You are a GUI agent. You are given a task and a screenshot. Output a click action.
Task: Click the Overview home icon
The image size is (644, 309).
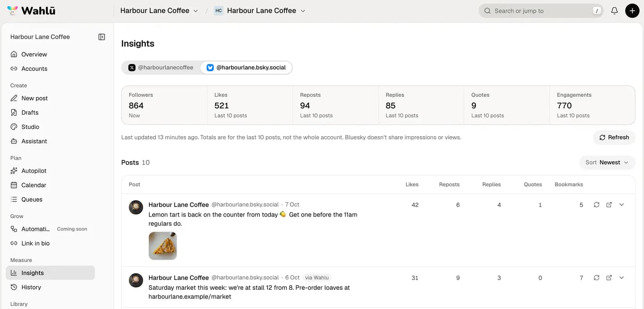14,54
